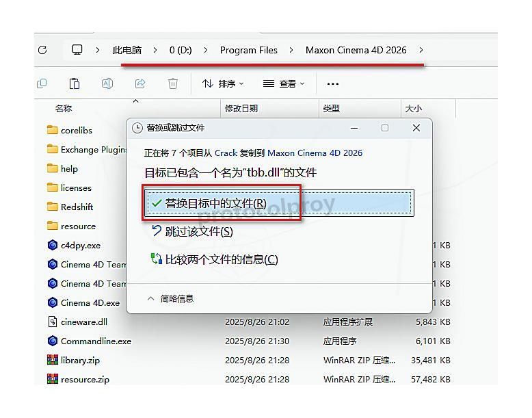Select the Cinema 4D.exe file name
This screenshot has width=532, height=418.
pos(90,302)
